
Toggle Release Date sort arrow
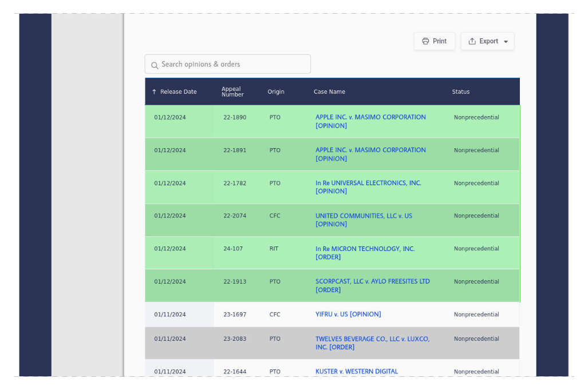click(154, 92)
